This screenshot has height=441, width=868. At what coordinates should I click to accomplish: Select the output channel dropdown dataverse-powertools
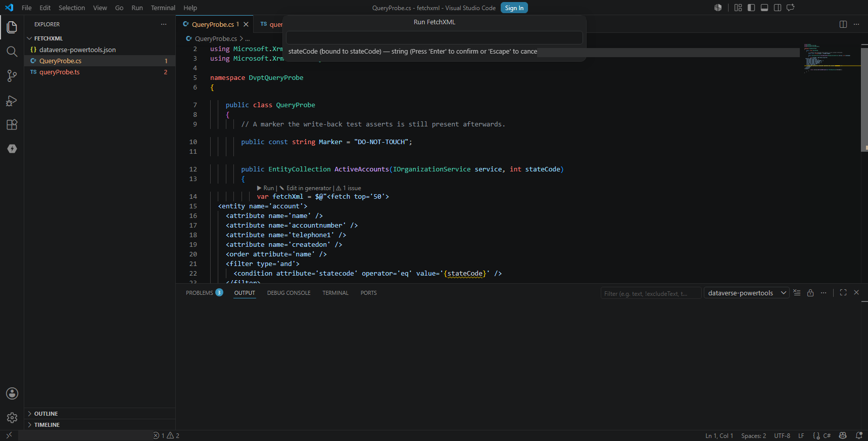click(747, 293)
